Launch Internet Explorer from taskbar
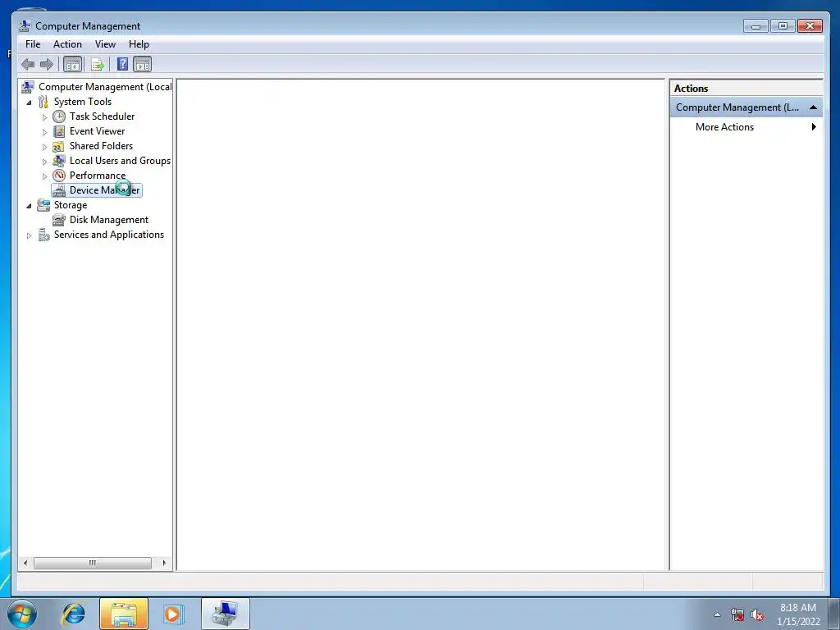The width and height of the screenshot is (840, 630). tap(73, 614)
